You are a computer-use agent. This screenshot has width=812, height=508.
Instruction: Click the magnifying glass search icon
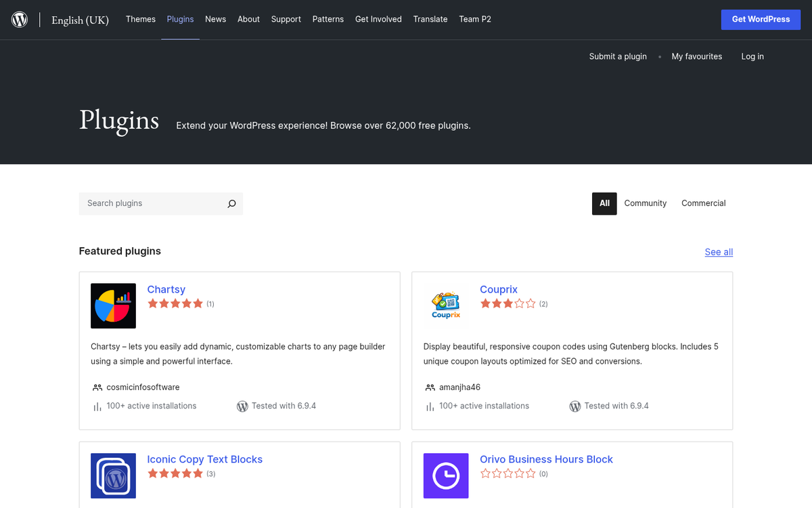(x=231, y=203)
